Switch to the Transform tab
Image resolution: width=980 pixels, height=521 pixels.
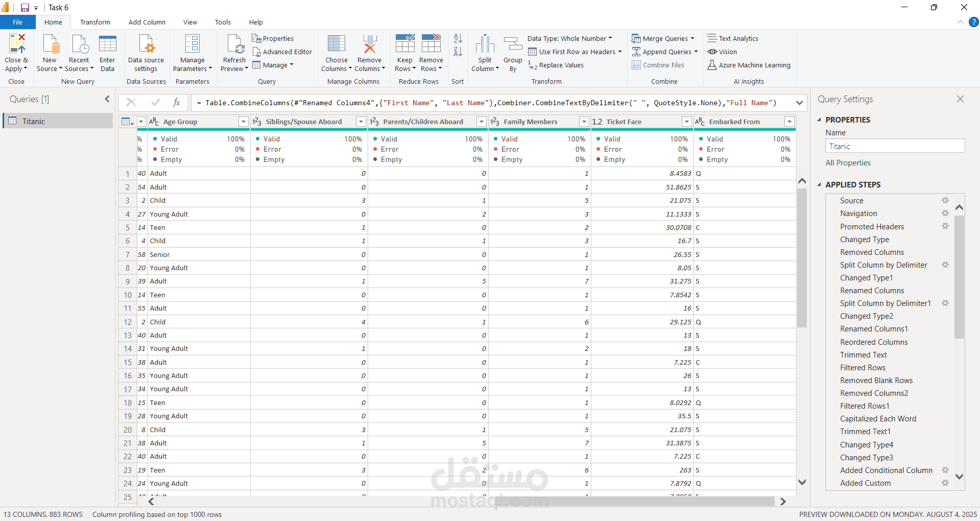click(x=95, y=22)
